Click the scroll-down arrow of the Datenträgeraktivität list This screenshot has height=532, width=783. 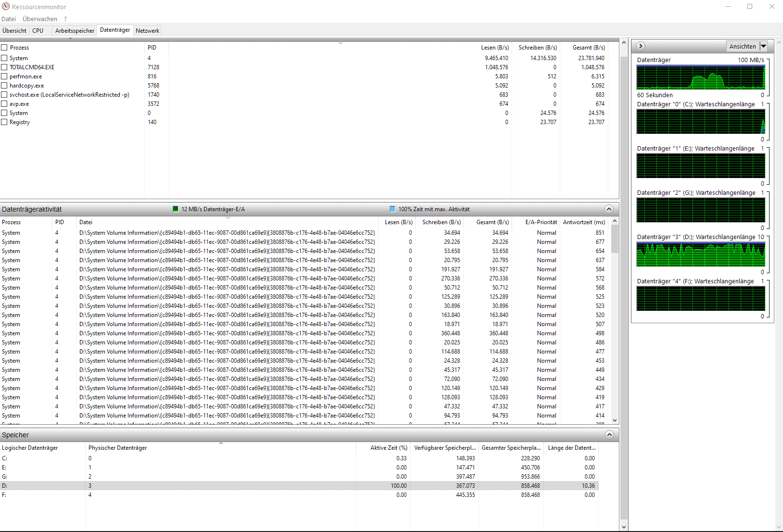(x=615, y=420)
